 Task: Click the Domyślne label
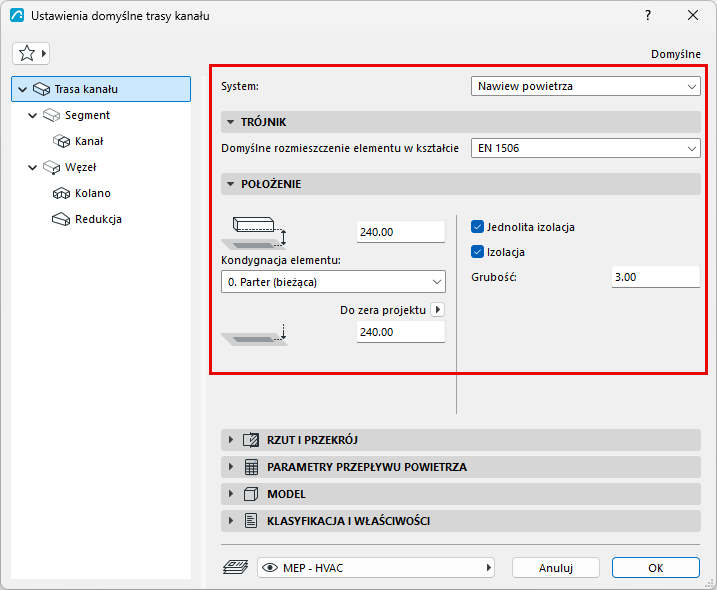coord(675,54)
